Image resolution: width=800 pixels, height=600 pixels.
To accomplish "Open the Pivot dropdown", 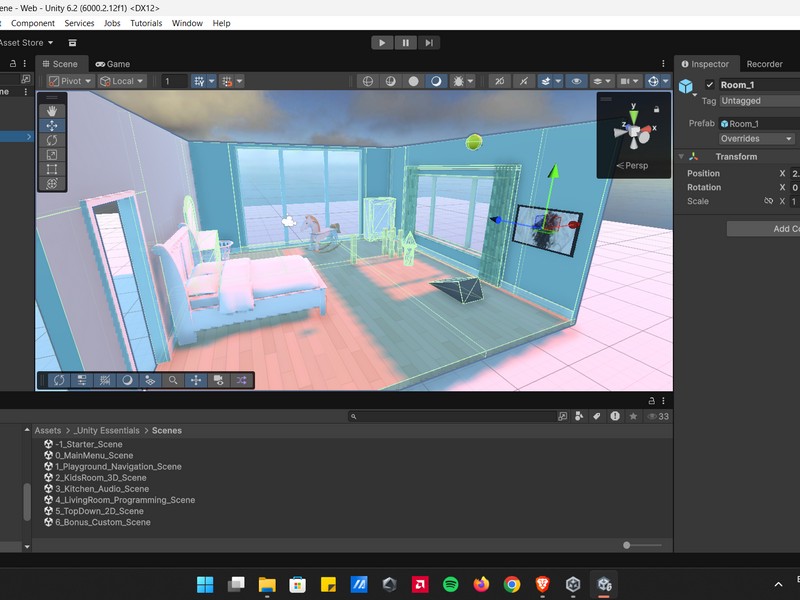I will coord(70,81).
